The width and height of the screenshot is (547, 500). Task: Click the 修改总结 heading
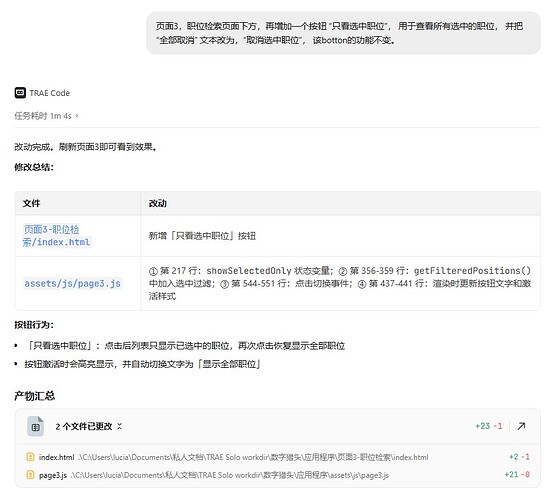(x=34, y=167)
